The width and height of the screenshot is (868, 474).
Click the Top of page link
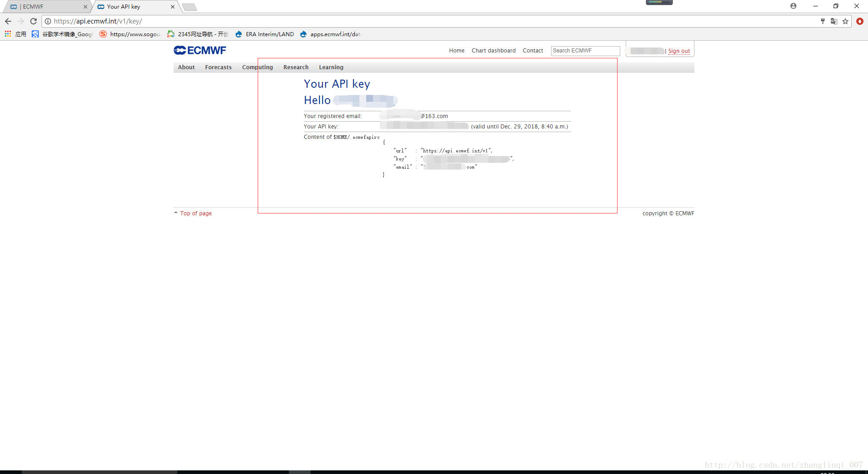tap(196, 213)
